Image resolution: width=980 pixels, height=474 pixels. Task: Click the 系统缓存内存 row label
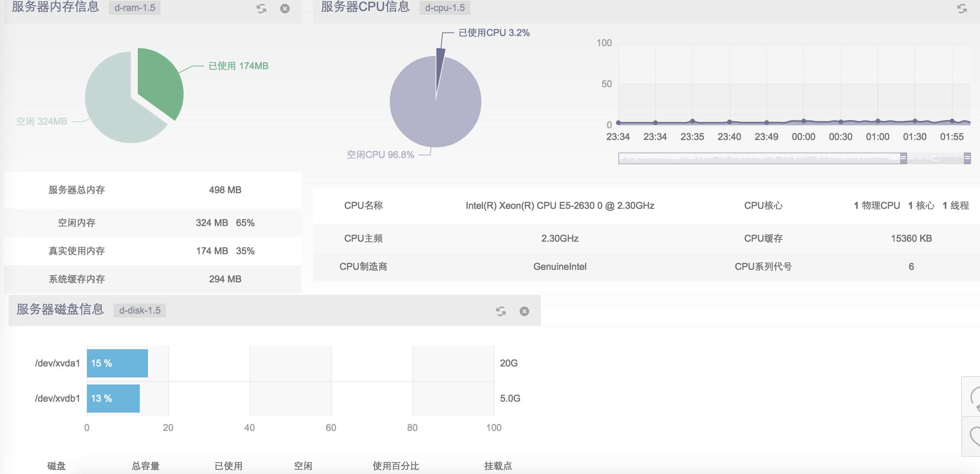click(x=77, y=279)
